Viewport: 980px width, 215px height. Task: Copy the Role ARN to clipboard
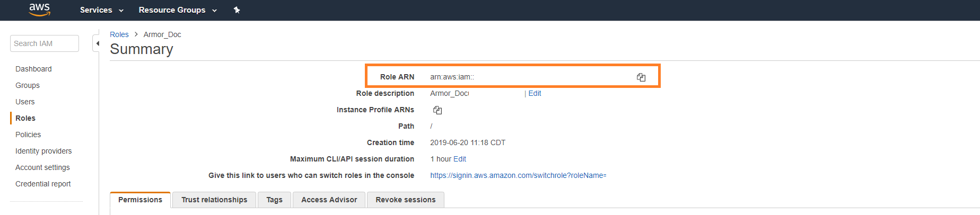point(641,77)
